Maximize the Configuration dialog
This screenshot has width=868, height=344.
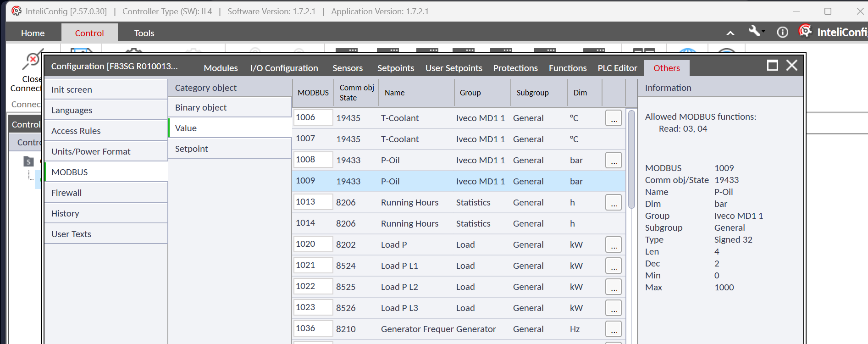point(773,66)
